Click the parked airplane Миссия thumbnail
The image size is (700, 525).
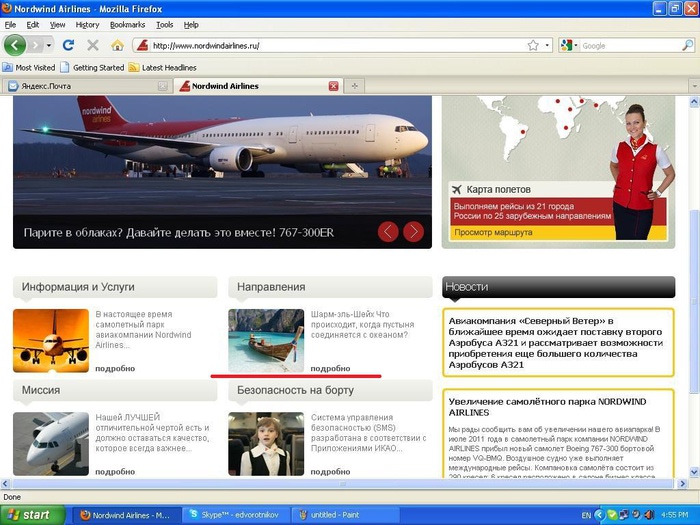[x=51, y=444]
